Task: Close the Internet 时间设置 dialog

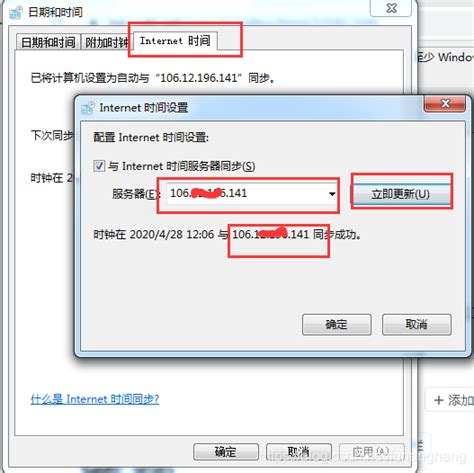Action: tap(445, 104)
